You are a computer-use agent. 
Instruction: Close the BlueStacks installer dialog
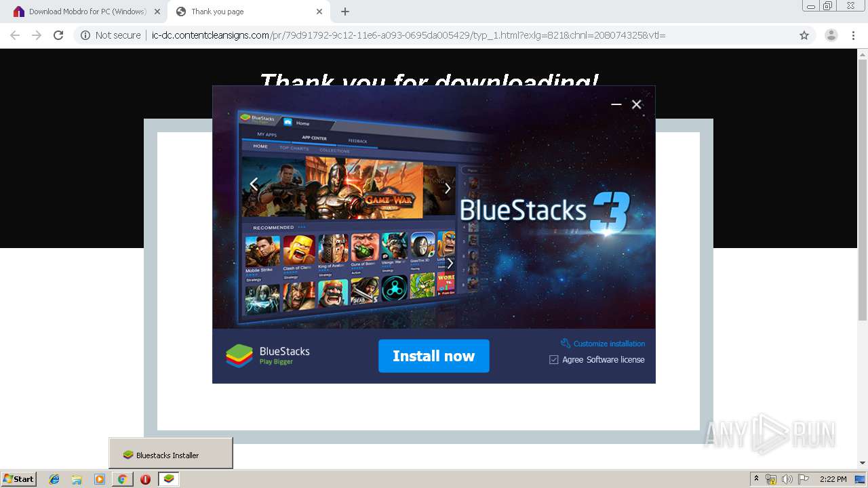(x=636, y=104)
